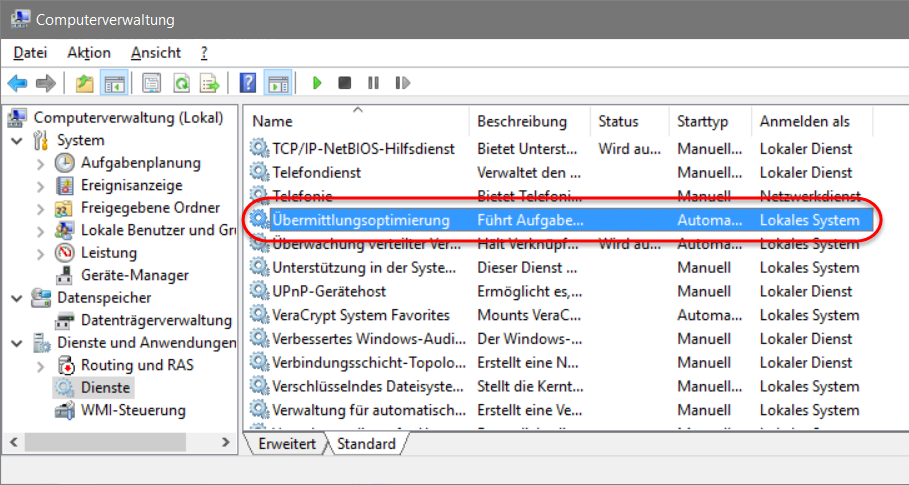Expand the Aufgabenplanung node
909x485 pixels.
click(40, 163)
